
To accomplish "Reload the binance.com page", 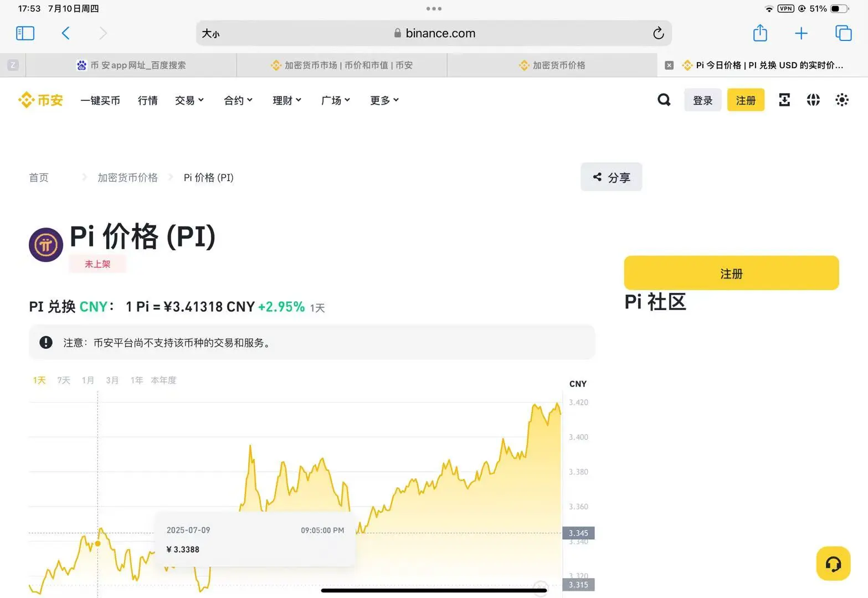I will pos(658,33).
